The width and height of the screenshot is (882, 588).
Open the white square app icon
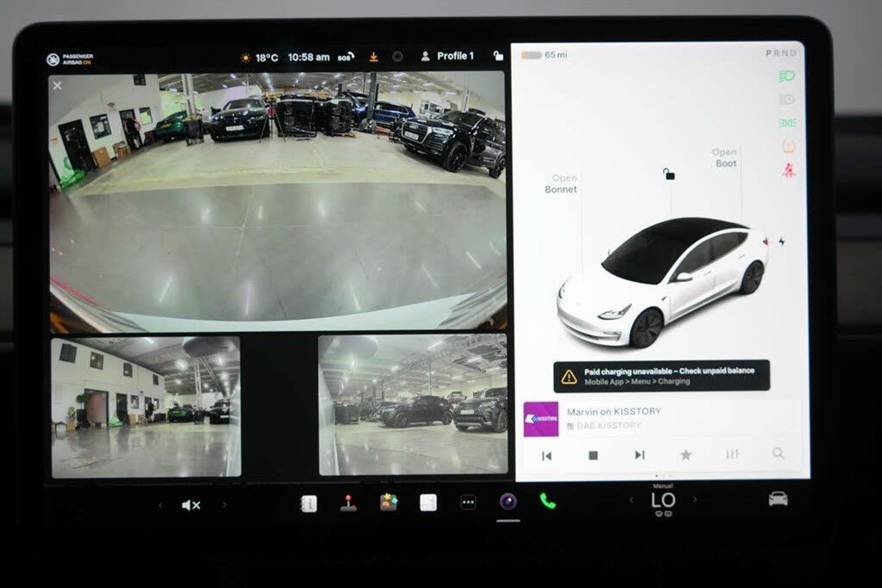pyautogui.click(x=428, y=503)
